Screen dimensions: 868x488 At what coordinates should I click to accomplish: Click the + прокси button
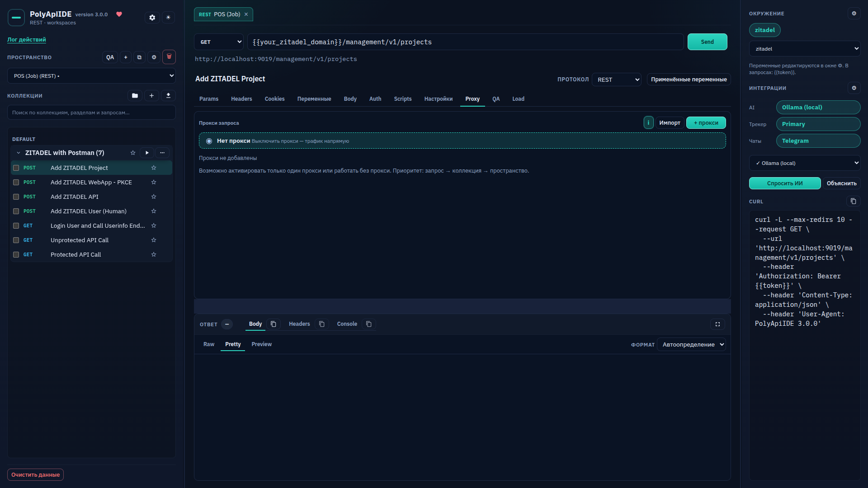point(706,123)
